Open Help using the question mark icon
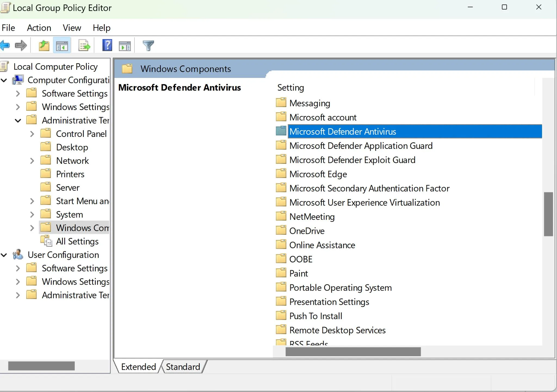Viewport: 557px width, 392px height. [x=107, y=45]
